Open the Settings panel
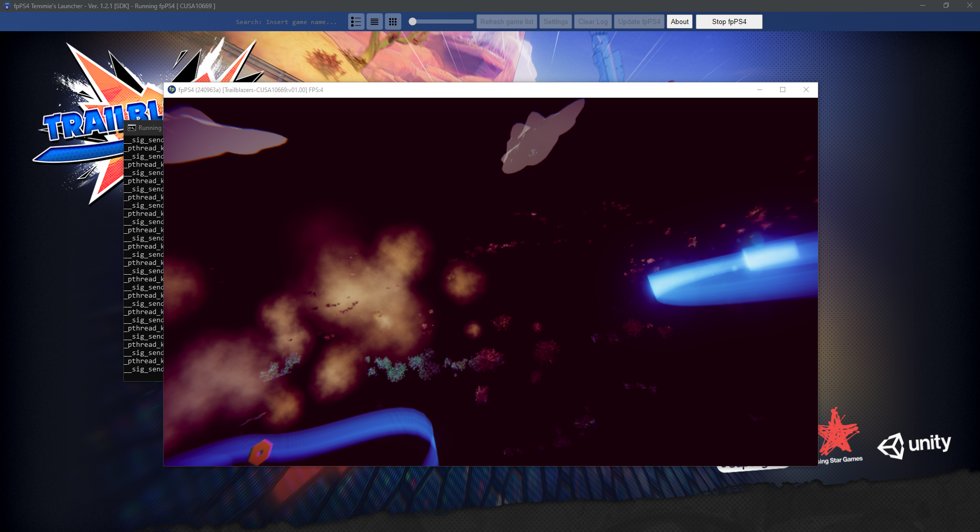This screenshot has height=532, width=980. click(x=555, y=21)
